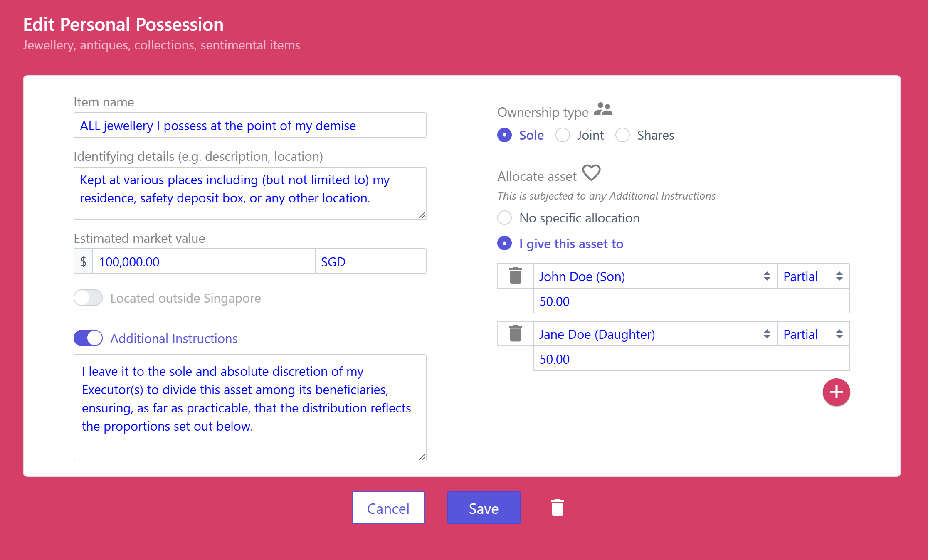Delete John Doe beneficiary row trash icon
The image size is (928, 560).
click(x=515, y=276)
